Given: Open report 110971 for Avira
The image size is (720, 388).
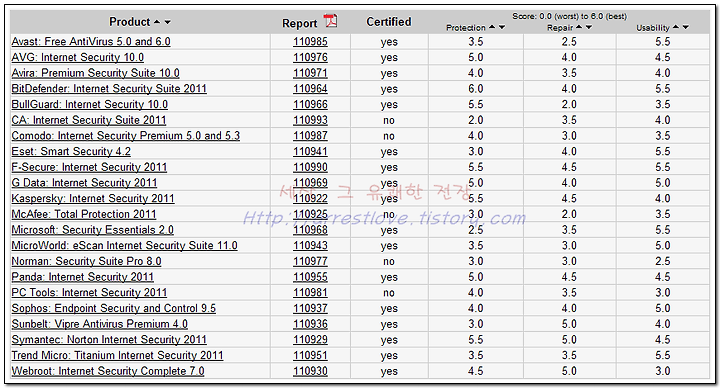Looking at the screenshot, I should tap(310, 73).
